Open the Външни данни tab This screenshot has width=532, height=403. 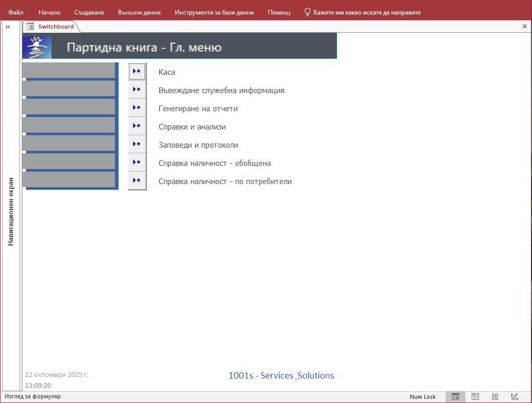click(139, 12)
